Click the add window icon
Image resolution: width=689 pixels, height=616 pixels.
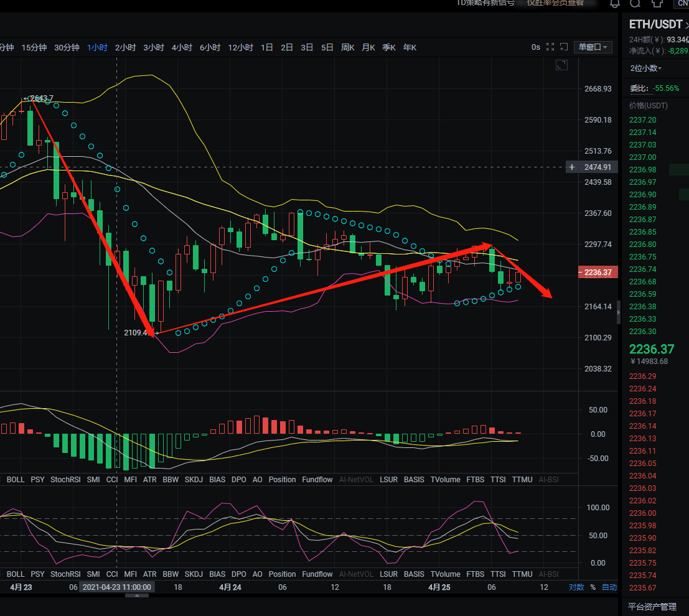(x=564, y=47)
